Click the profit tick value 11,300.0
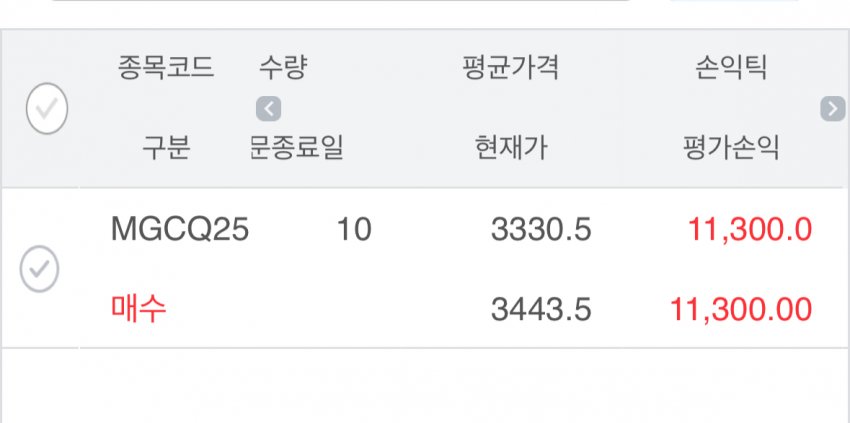The image size is (850, 423). pyautogui.click(x=750, y=229)
